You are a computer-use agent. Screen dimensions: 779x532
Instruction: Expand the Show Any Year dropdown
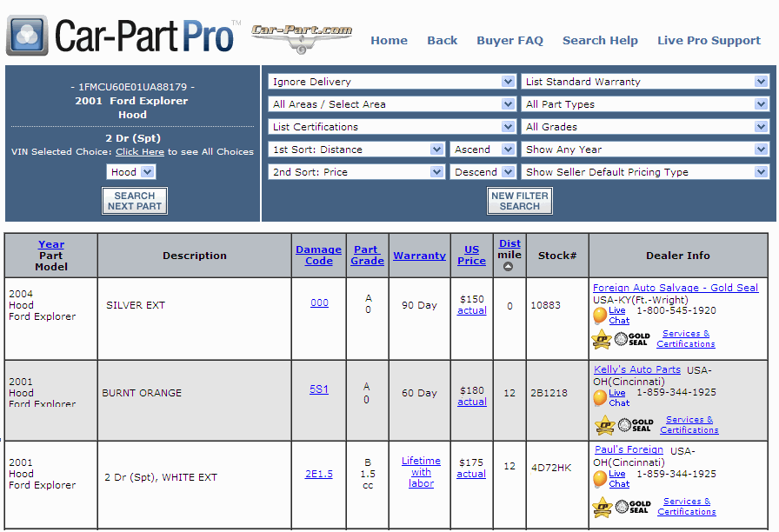[x=645, y=150]
